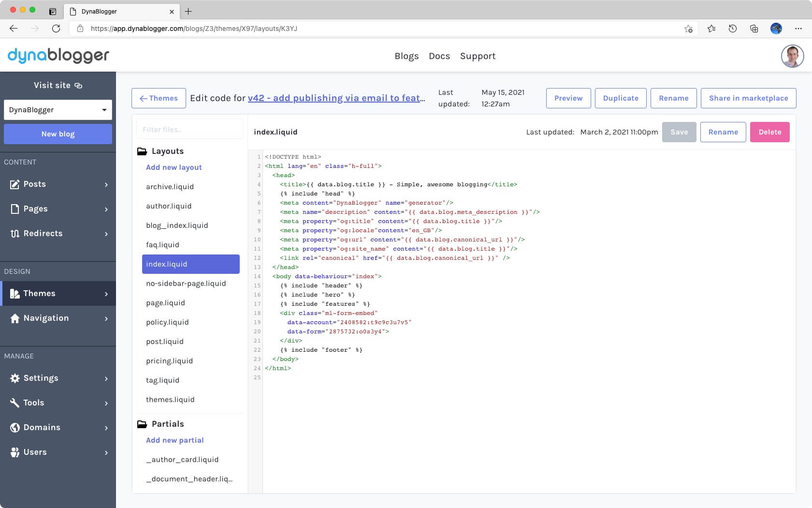Click the Tools wrench icon

(14, 403)
